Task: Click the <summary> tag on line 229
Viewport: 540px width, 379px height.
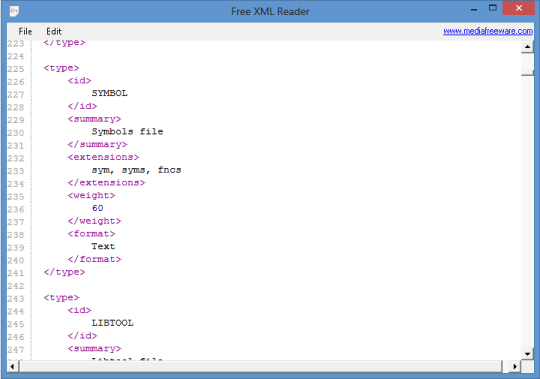Action: coord(94,119)
